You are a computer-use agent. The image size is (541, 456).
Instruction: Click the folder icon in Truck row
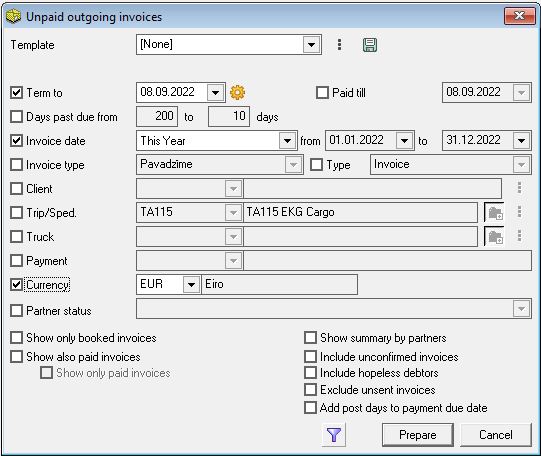(x=495, y=237)
